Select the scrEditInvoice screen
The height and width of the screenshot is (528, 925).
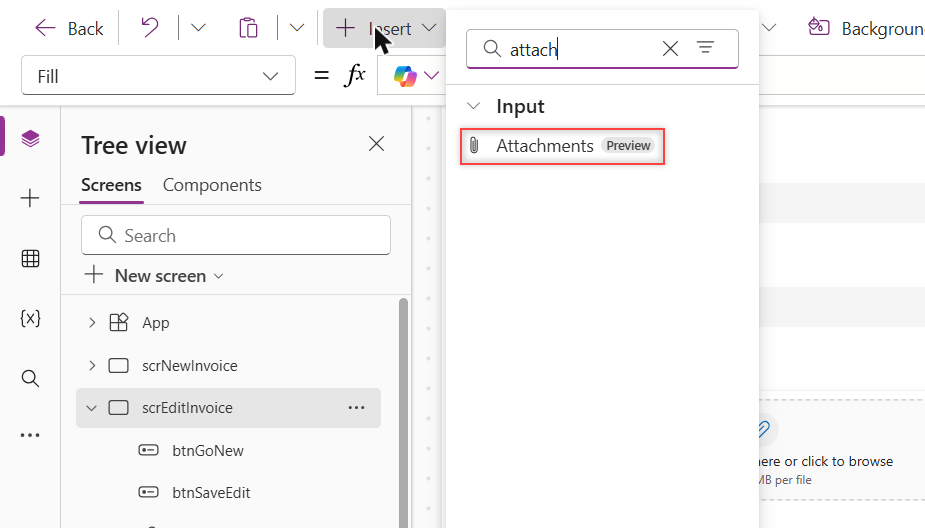tap(187, 408)
